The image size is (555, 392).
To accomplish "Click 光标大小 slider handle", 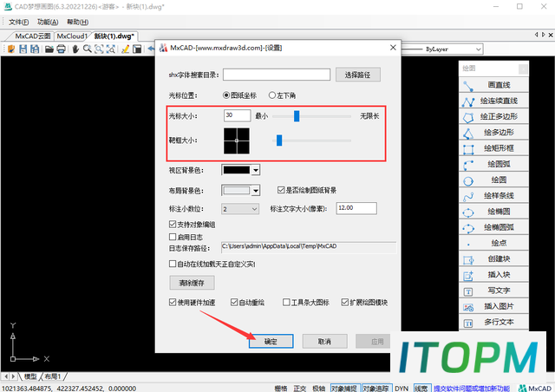I will (x=297, y=116).
